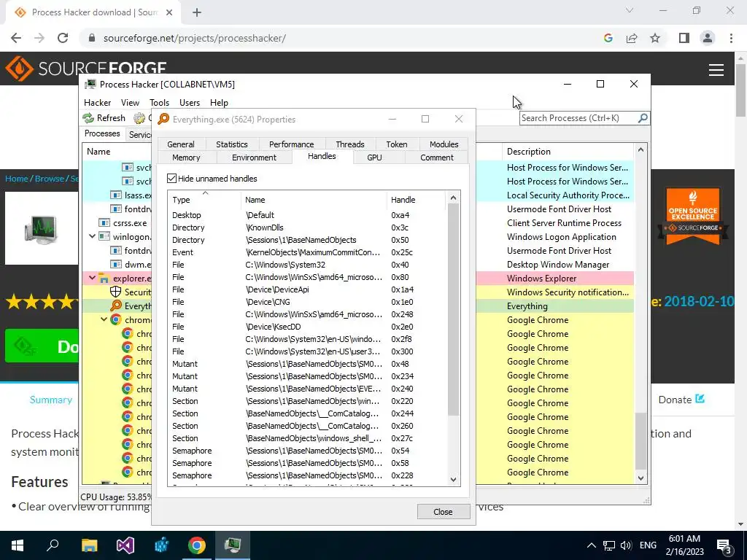Click the gear options icon beside Refresh

139,117
